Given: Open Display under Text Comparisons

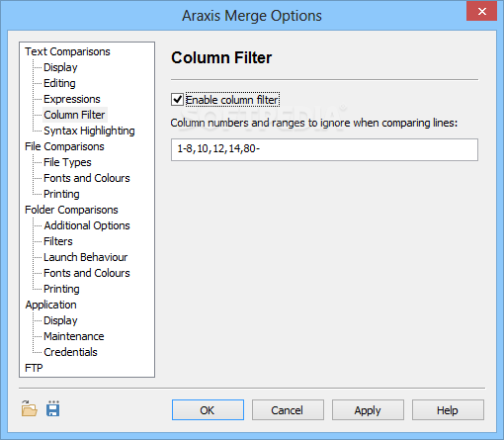Looking at the screenshot, I should pyautogui.click(x=60, y=67).
